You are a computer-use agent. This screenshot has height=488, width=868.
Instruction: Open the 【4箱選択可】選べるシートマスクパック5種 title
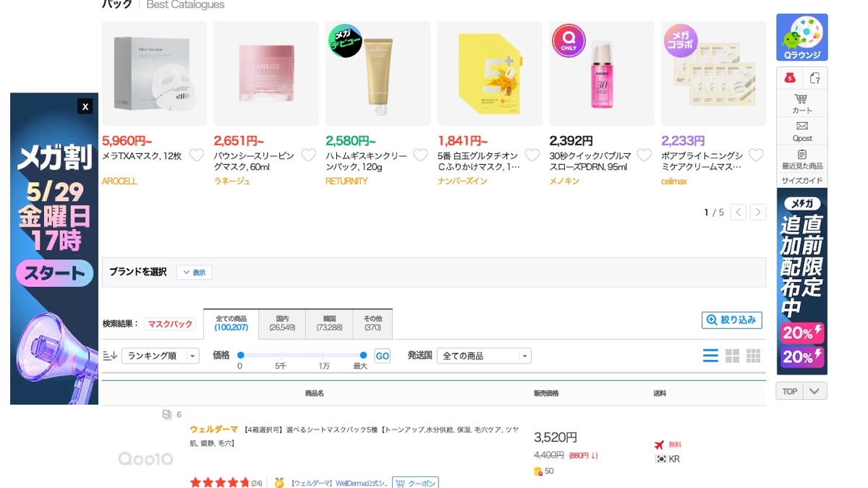click(354, 436)
